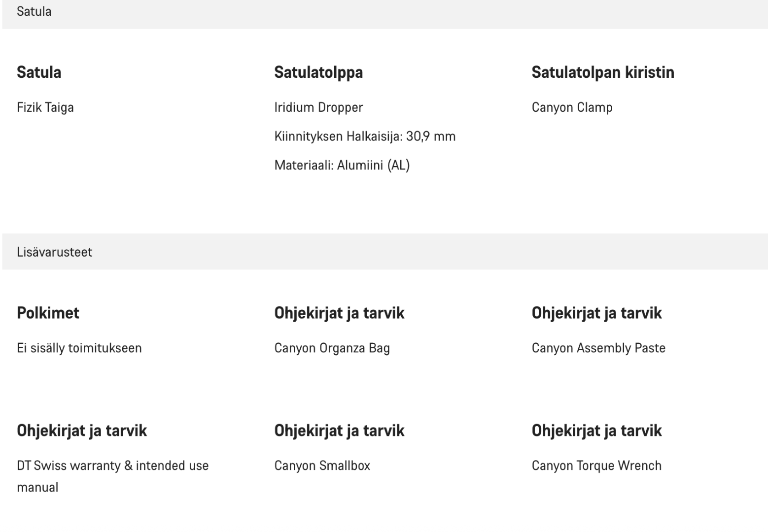Viewport: 768px width, 532px height.
Task: Click the Lisävarusteet section header bar
Action: coord(384,252)
